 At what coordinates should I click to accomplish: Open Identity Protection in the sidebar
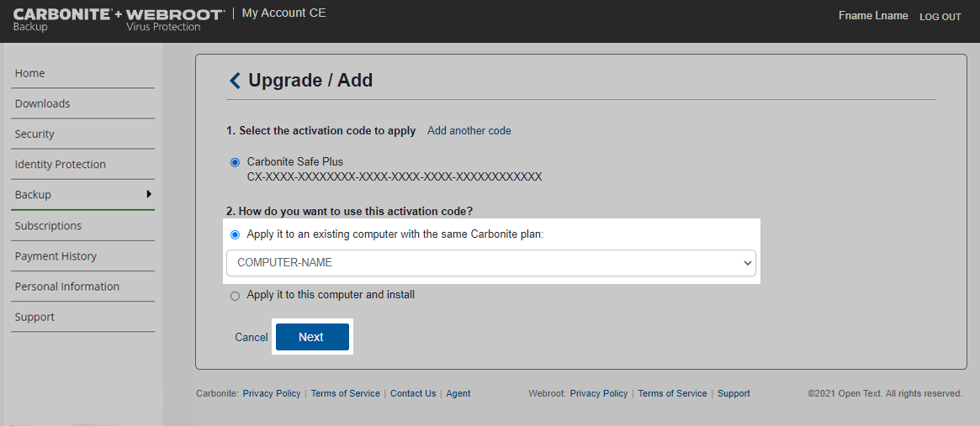[x=83, y=165]
